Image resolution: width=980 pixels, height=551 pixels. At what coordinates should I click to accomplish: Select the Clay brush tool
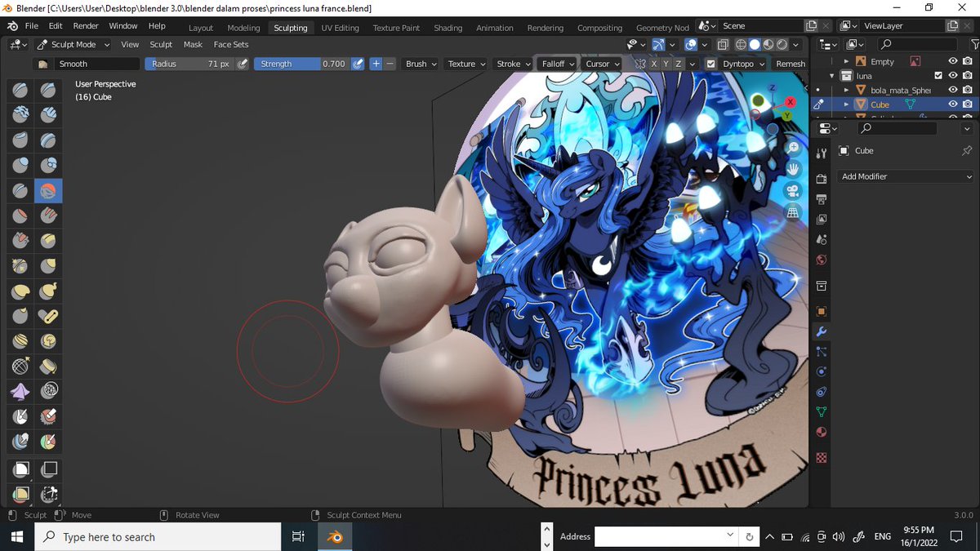pyautogui.click(x=21, y=115)
